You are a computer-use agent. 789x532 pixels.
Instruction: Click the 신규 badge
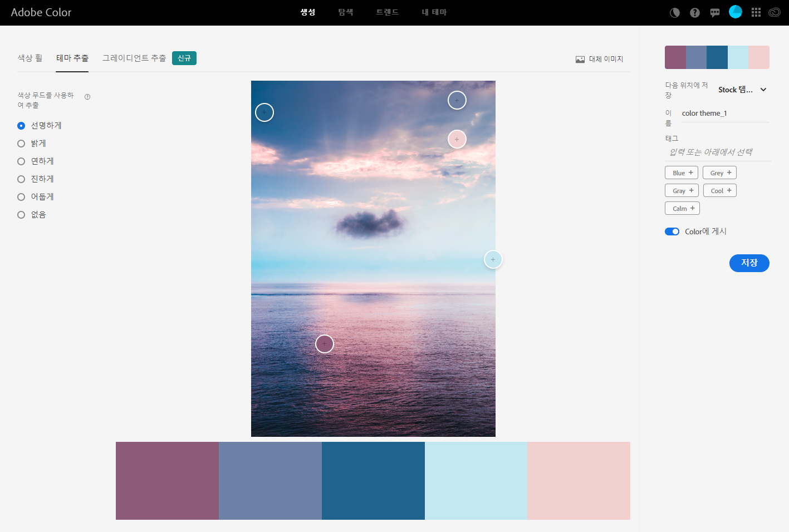click(184, 58)
